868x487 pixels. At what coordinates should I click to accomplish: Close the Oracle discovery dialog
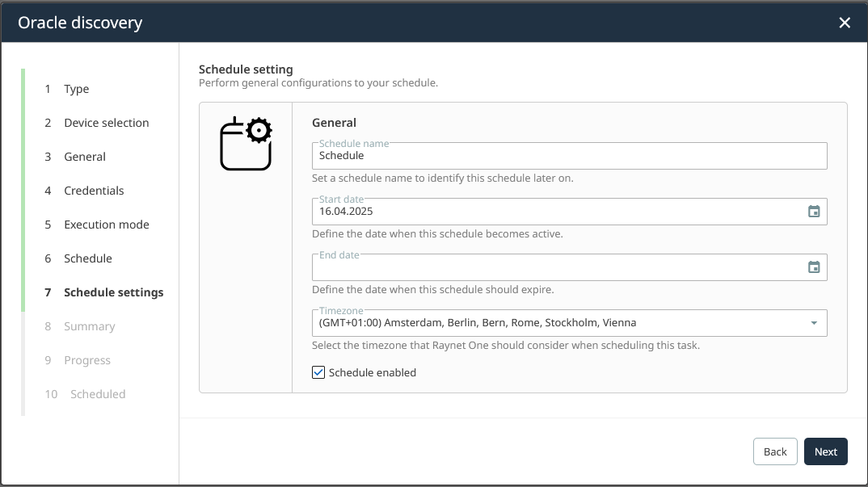point(845,23)
